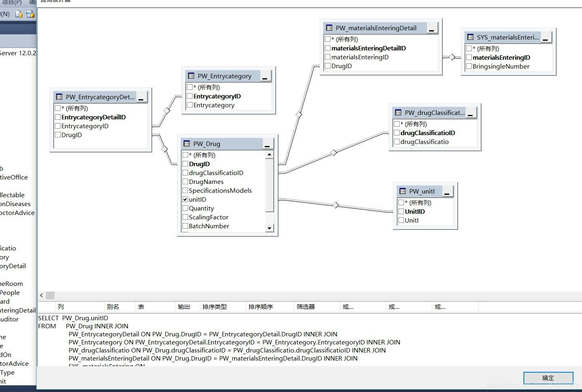Click ScalingFactor column in PW_Drug
Image resolution: width=582 pixels, height=392 pixels.
point(209,217)
